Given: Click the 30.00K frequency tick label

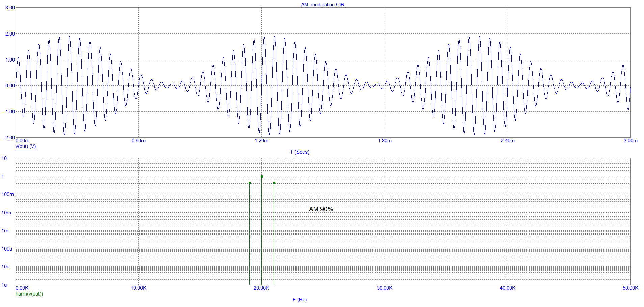Looking at the screenshot, I should [385, 288].
